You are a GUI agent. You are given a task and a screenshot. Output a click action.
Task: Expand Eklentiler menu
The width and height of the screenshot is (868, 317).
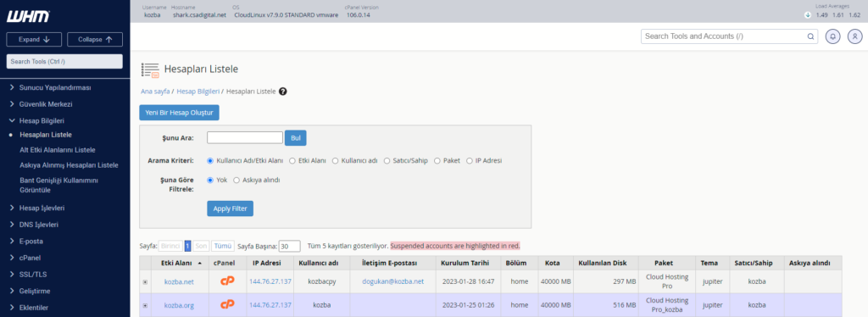coord(34,308)
